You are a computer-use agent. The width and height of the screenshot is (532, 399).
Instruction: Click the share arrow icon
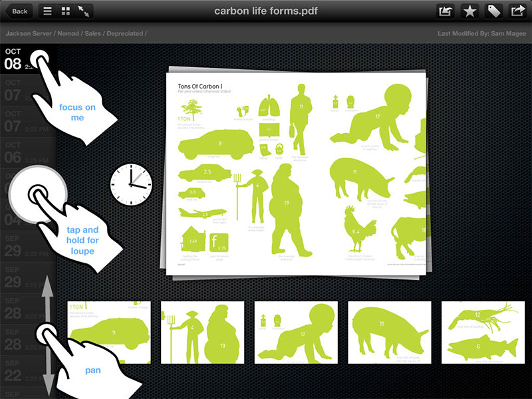coord(517,11)
